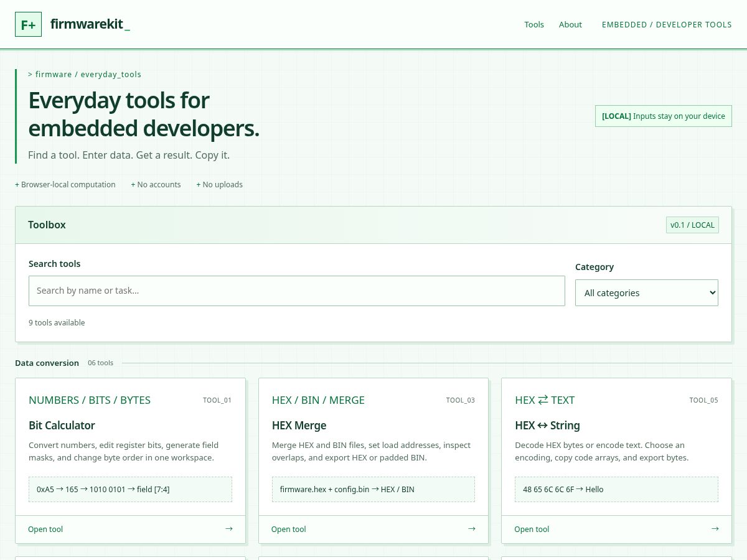
Task: Click the F+ logo icon
Action: pos(28,24)
